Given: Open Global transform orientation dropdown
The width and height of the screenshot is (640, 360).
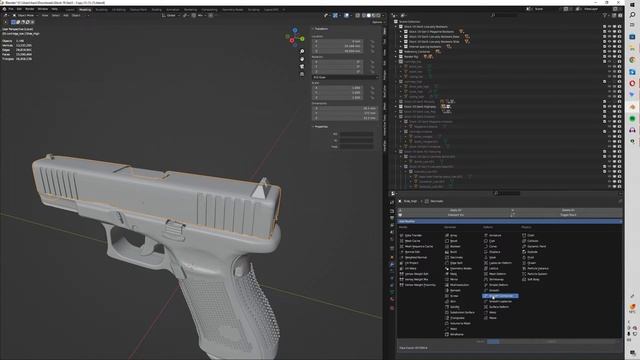Looking at the screenshot, I should coord(171,16).
